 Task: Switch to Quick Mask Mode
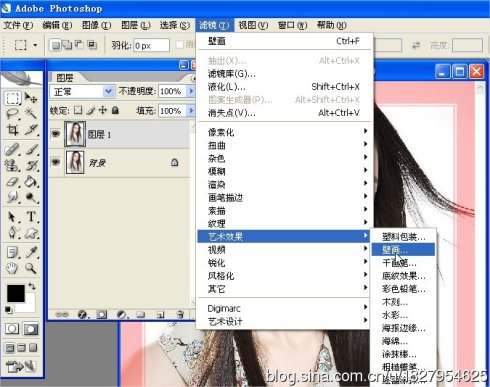31,329
